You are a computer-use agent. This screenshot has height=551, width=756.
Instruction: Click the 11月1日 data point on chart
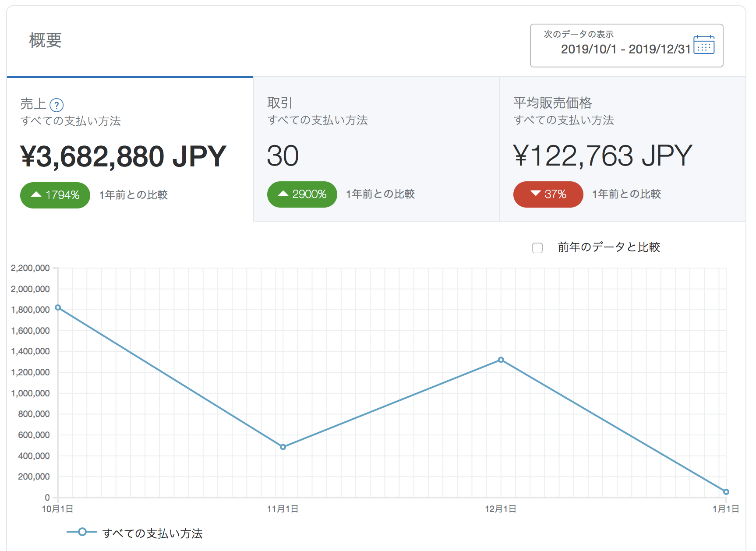283,447
